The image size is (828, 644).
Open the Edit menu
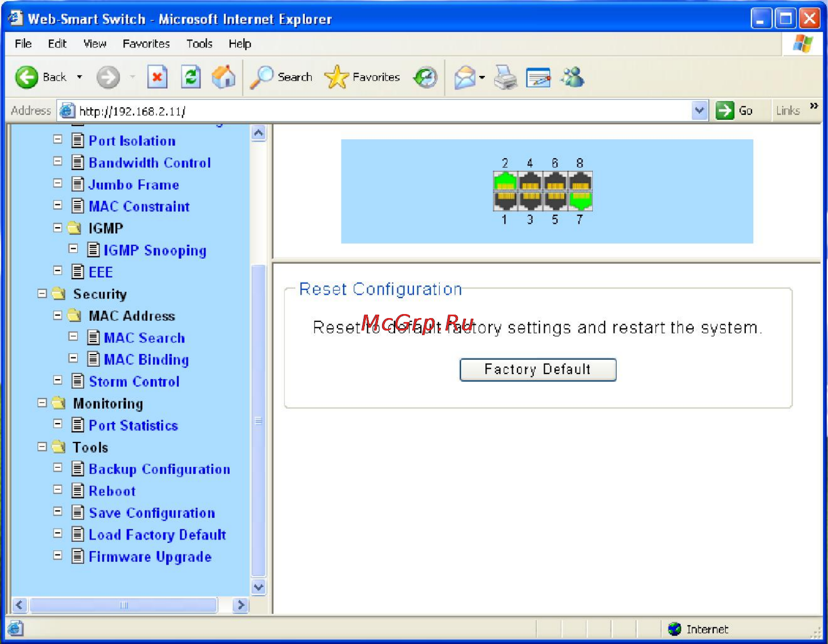coord(57,43)
